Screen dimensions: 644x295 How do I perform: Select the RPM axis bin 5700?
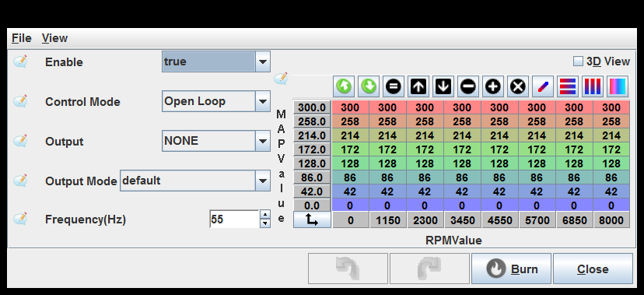[537, 220]
